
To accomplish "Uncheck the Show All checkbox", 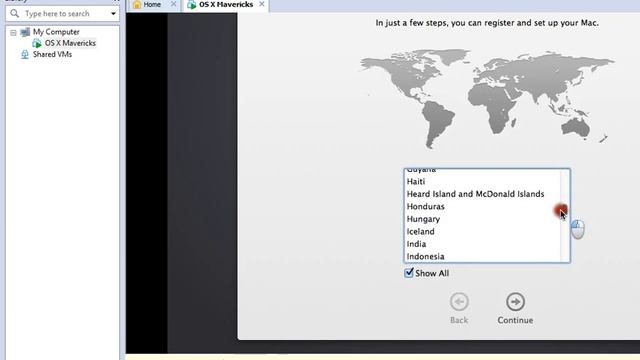I will pos(409,273).
